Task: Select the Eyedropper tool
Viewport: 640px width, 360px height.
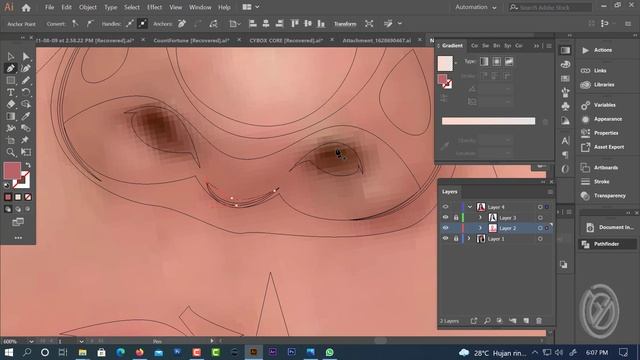Action: tap(26, 116)
